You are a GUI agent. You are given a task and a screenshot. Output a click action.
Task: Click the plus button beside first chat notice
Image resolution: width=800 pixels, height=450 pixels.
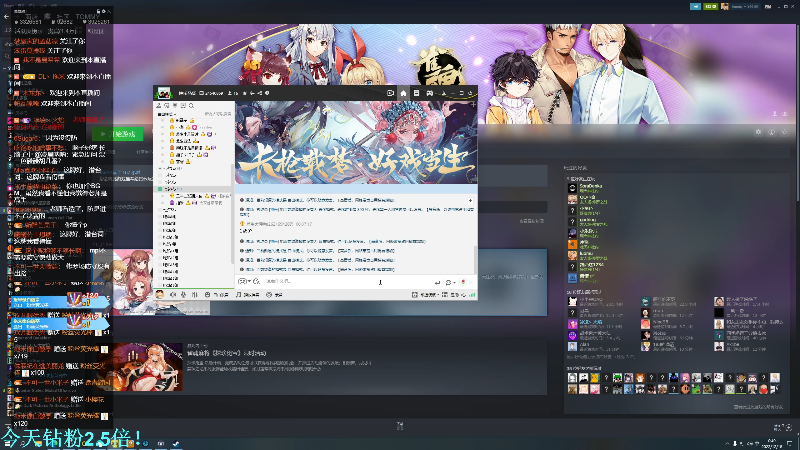point(470,201)
